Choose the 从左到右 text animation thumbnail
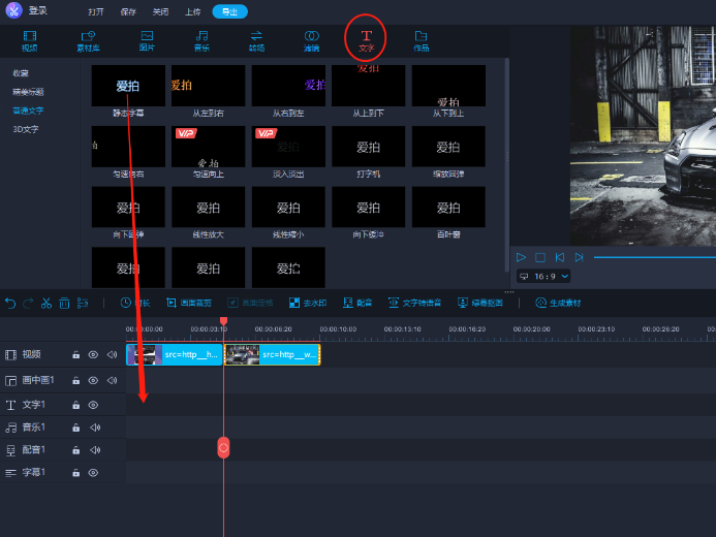Screen dimensions: 716x537 [208, 85]
